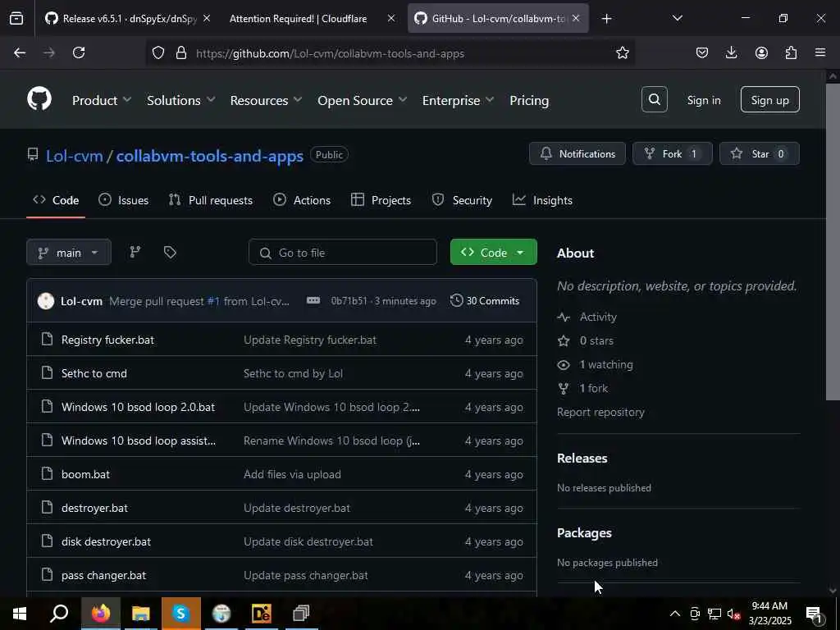Image resolution: width=840 pixels, height=630 pixels.
Task: Open the main branch dropdown
Action: [x=69, y=253]
